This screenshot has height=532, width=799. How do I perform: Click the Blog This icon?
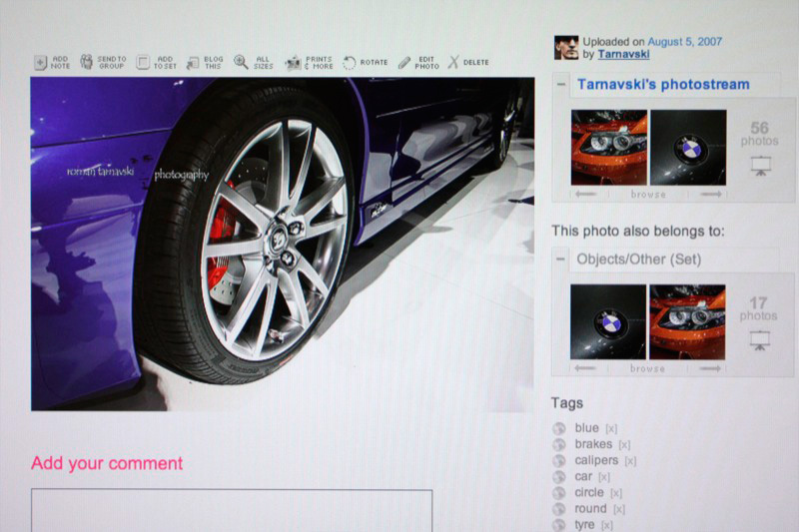point(193,63)
